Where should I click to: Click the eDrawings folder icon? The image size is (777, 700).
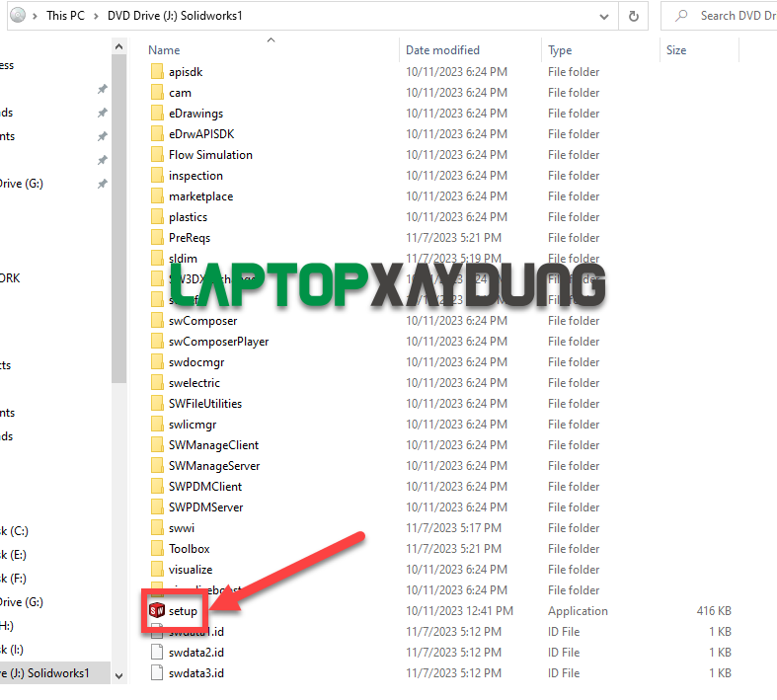pos(157,114)
